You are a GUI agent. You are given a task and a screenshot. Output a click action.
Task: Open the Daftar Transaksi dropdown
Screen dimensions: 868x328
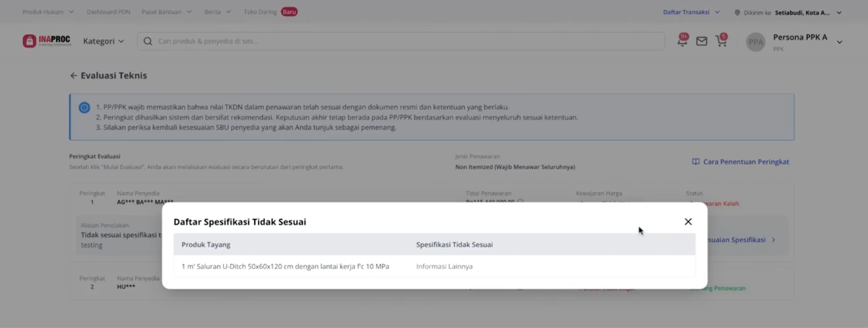[691, 12]
